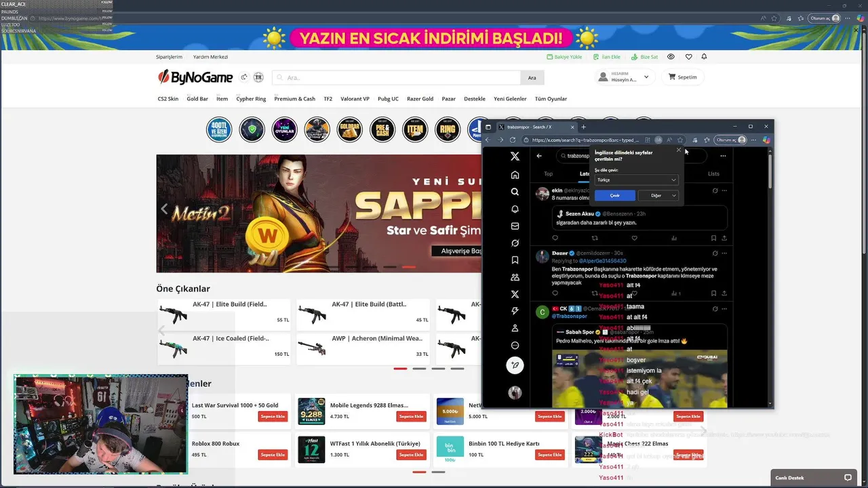868x488 pixels.
Task: Open more options on Dozer's post
Action: (725, 253)
